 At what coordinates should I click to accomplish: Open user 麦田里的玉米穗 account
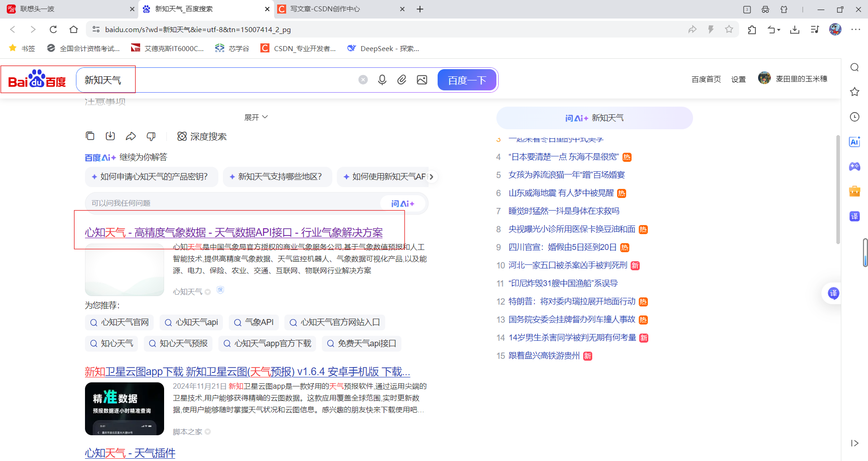793,78
